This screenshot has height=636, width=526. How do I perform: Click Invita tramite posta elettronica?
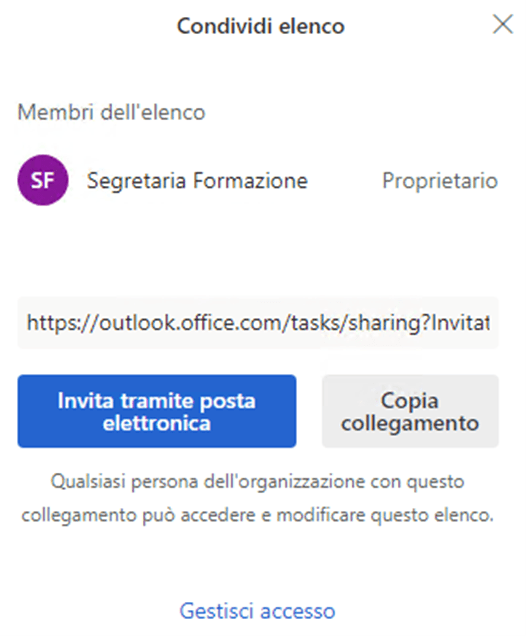click(x=157, y=411)
